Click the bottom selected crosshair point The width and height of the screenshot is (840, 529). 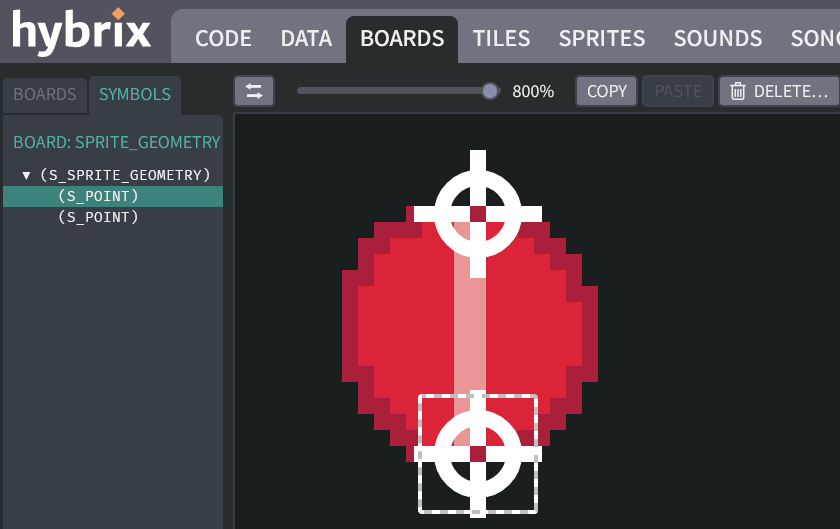pyautogui.click(x=478, y=454)
